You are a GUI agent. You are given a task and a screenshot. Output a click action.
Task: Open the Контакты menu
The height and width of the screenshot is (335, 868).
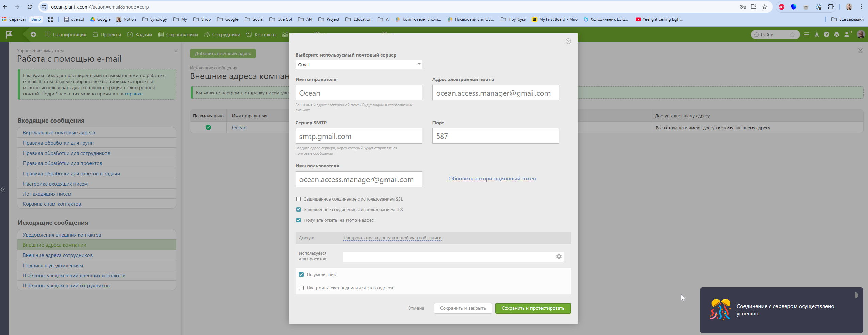[x=261, y=35]
